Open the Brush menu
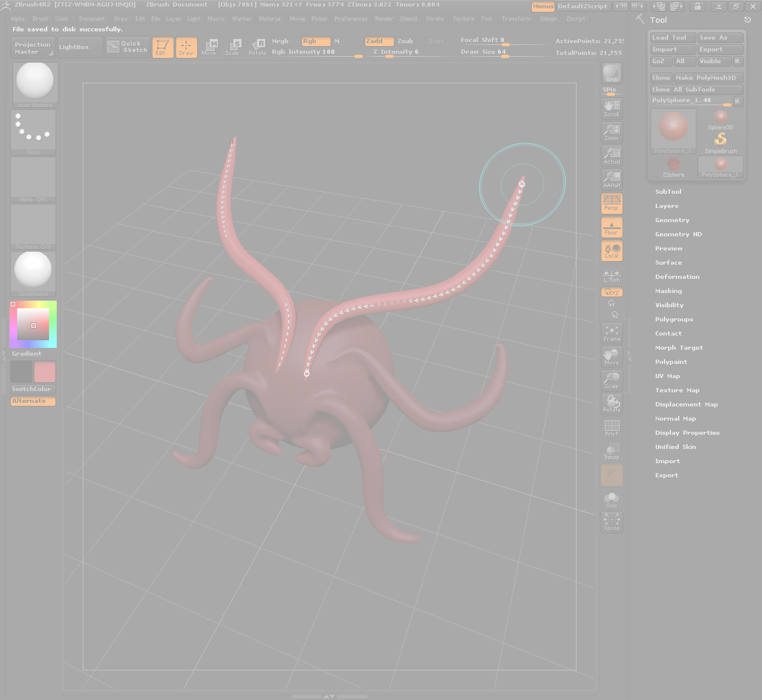762x700 pixels. click(x=40, y=19)
